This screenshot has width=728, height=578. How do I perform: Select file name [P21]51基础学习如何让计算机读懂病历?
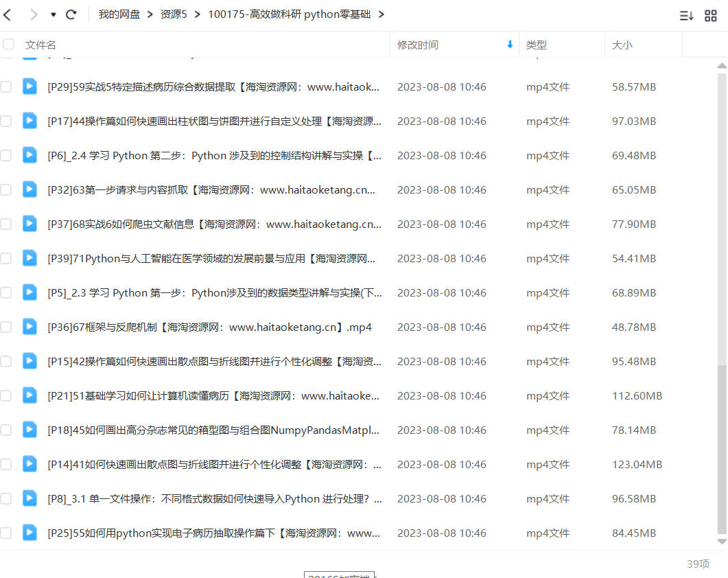tap(213, 396)
